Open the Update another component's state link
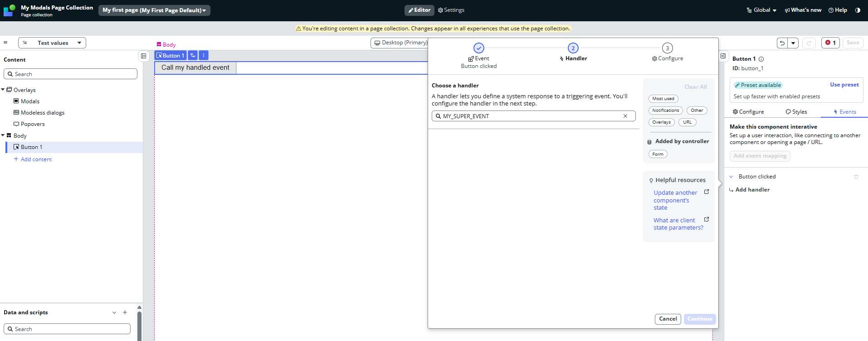 (675, 200)
